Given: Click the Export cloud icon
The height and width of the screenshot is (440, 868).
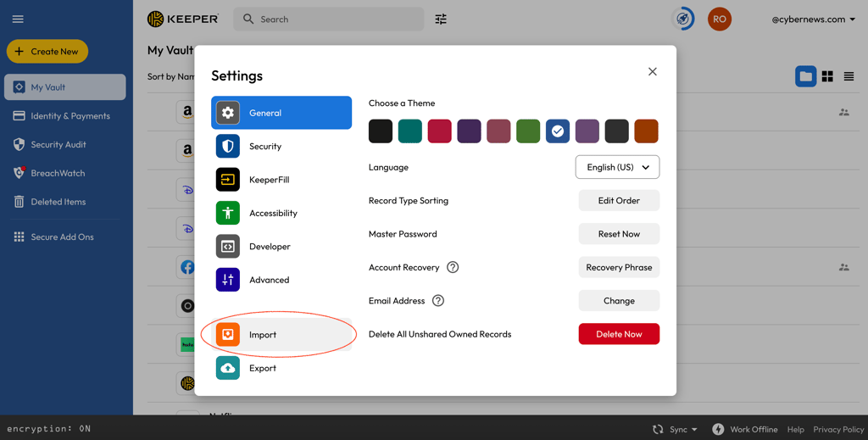Looking at the screenshot, I should coord(227,368).
